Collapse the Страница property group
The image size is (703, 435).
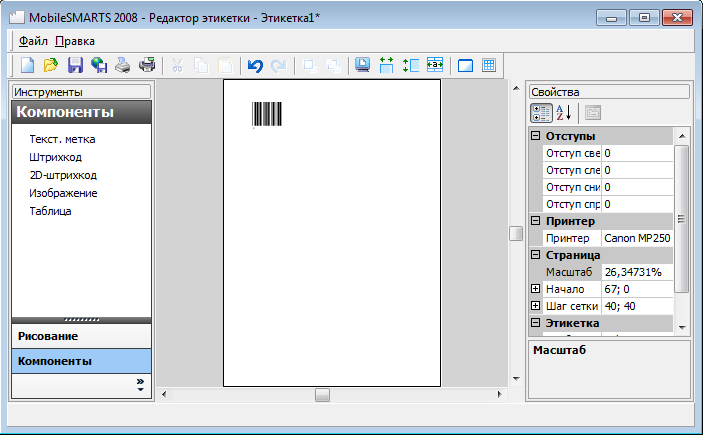click(536, 255)
